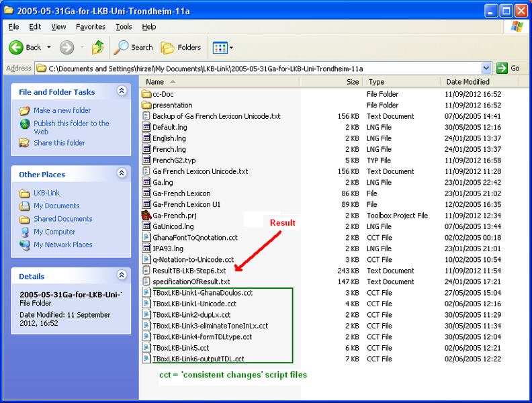Select the ResultTB-LKB-Step6.txt file name
532x403 pixels.
click(189, 271)
